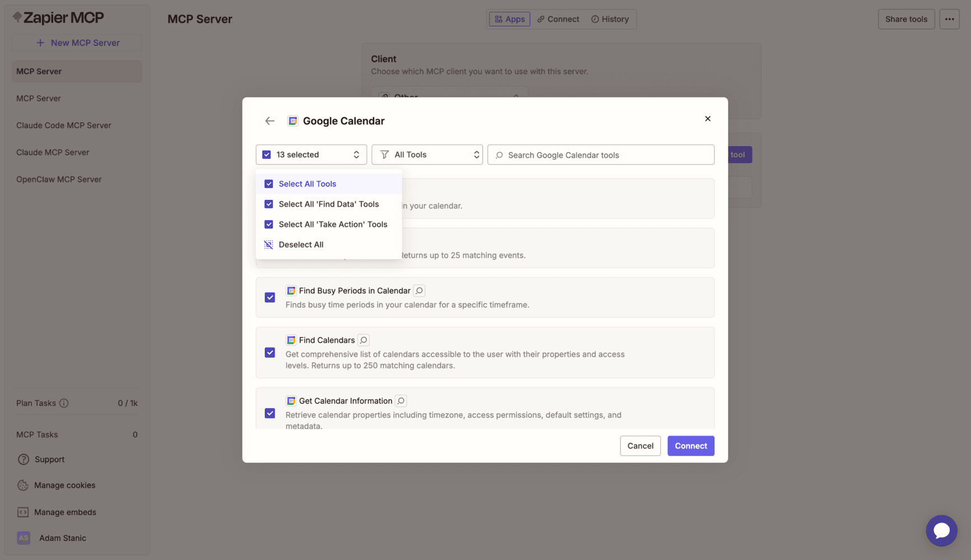Click the magnifier icon next to Get Calendar Information
This screenshot has height=560, width=971.
(401, 401)
